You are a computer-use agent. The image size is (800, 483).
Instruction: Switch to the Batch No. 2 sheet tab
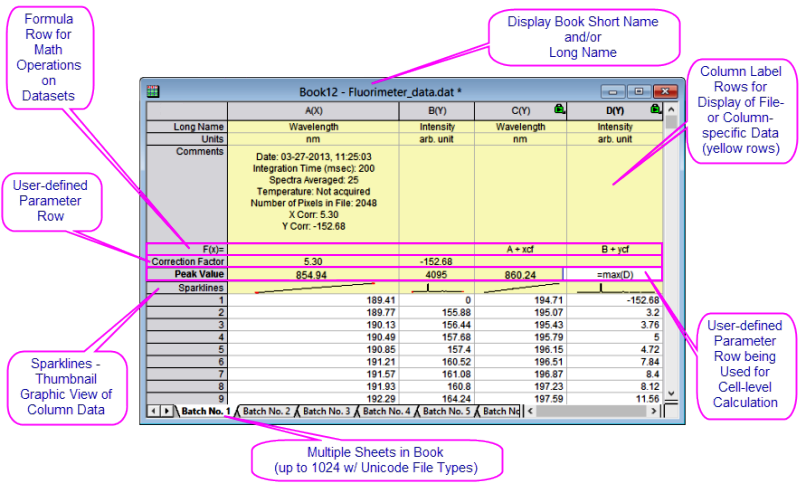[x=267, y=411]
